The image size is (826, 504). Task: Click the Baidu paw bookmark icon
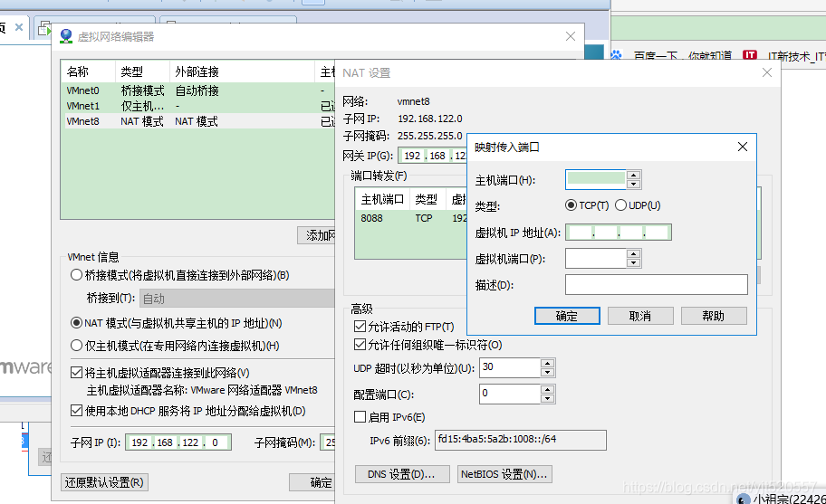click(x=617, y=54)
